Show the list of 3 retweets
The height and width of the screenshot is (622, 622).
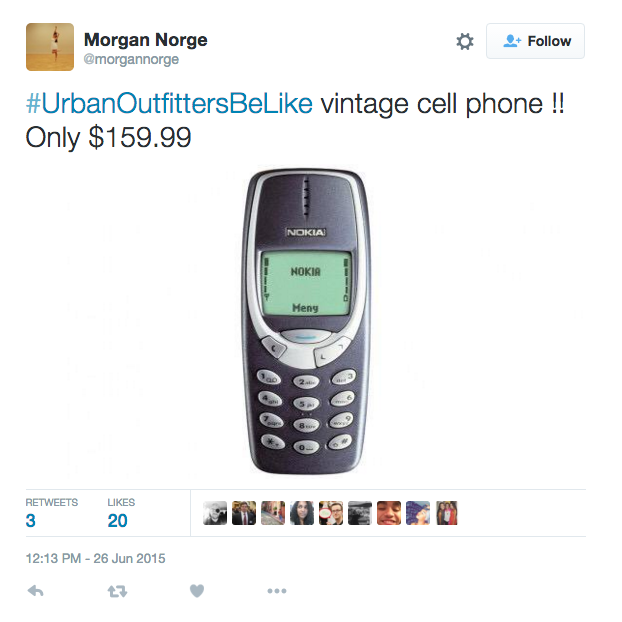52,513
